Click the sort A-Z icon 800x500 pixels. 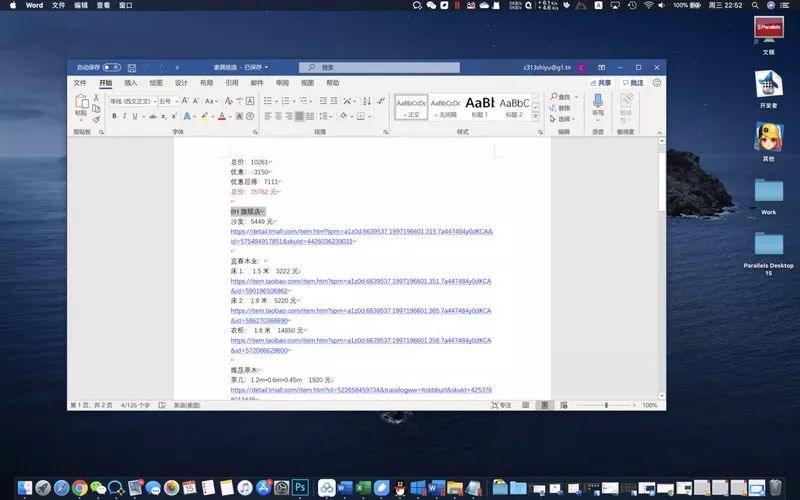(367, 101)
